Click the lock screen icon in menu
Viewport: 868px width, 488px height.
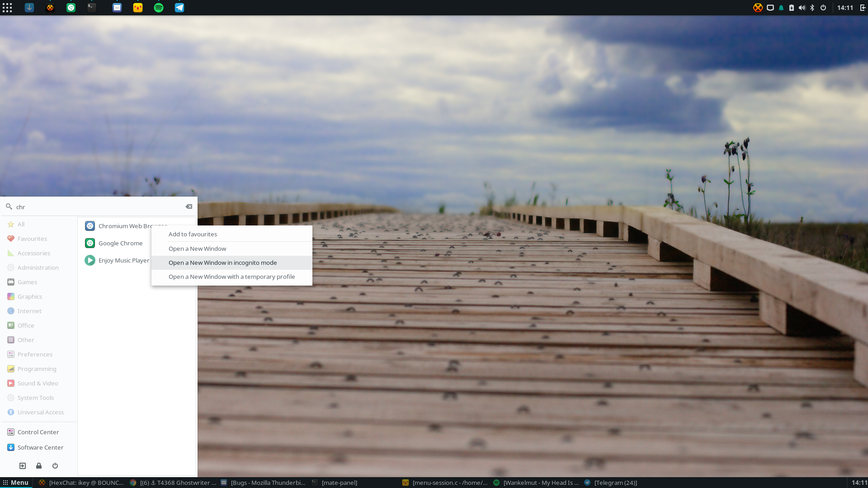tap(39, 466)
